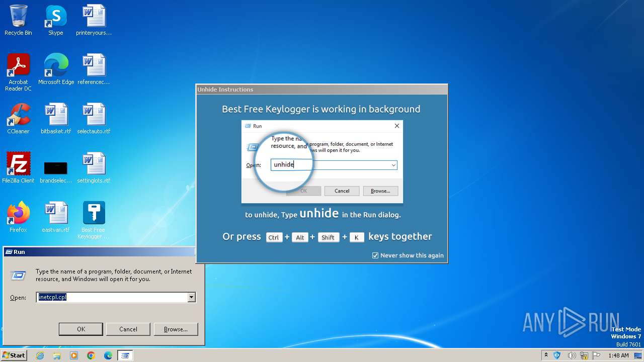This screenshot has width=644, height=362.
Task: Click the Run dialog title bar
Action: point(99,252)
